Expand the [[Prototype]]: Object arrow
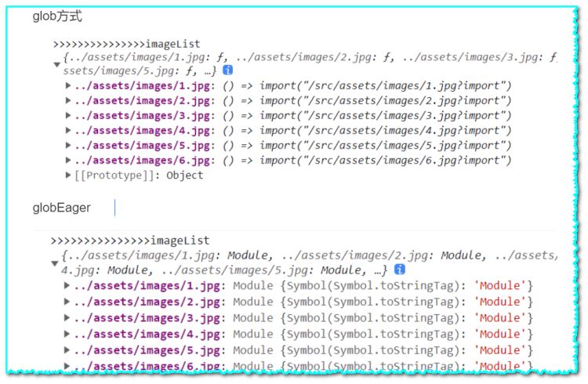 [68, 175]
